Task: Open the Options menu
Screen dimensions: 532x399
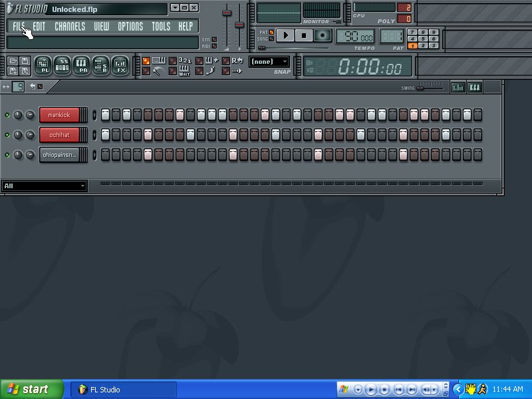Action: (130, 26)
